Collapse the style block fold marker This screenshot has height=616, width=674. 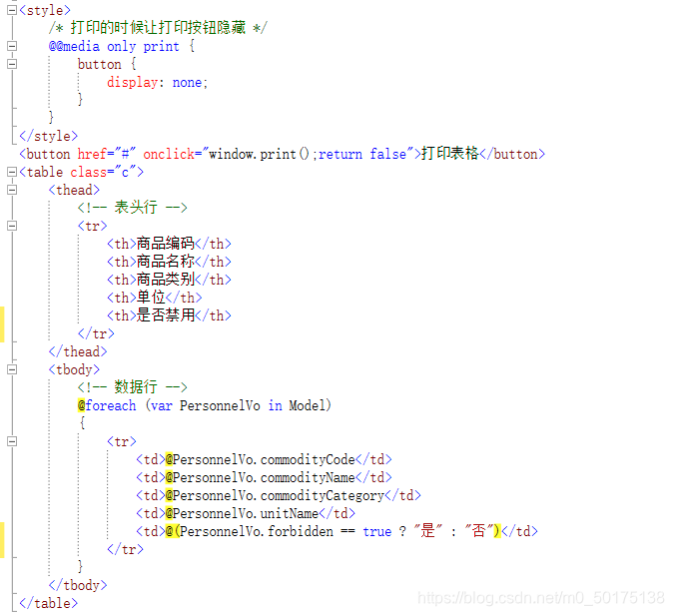(12, 10)
